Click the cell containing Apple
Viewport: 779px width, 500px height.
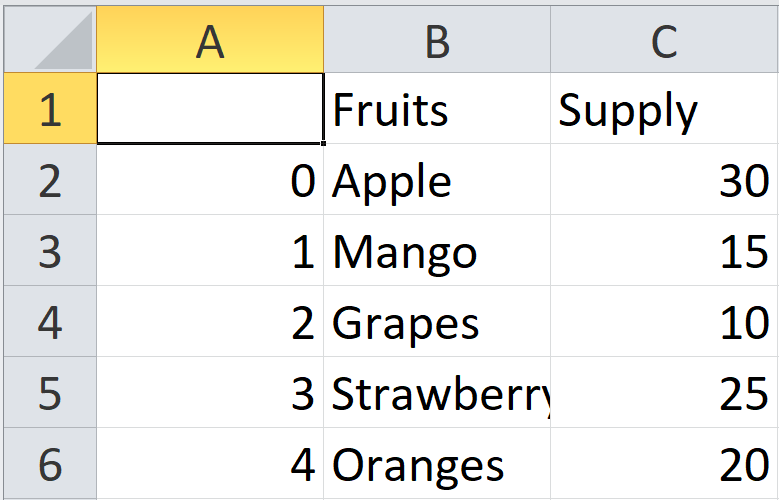click(x=437, y=179)
